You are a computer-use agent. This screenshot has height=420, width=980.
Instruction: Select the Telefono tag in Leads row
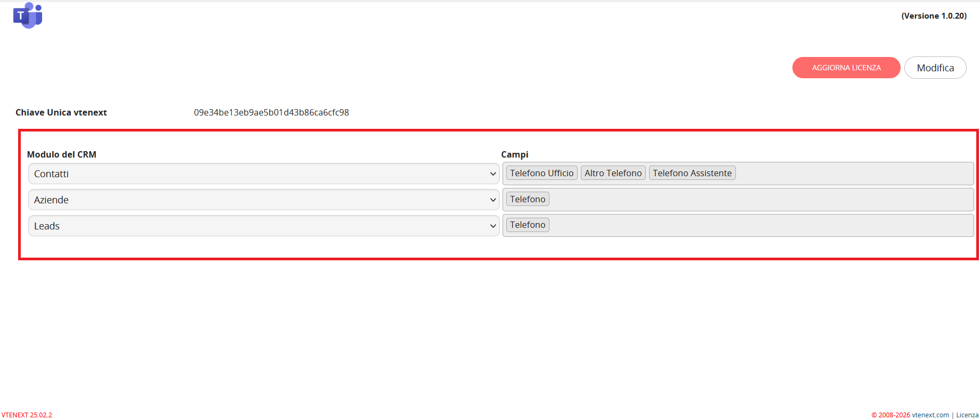tap(528, 225)
